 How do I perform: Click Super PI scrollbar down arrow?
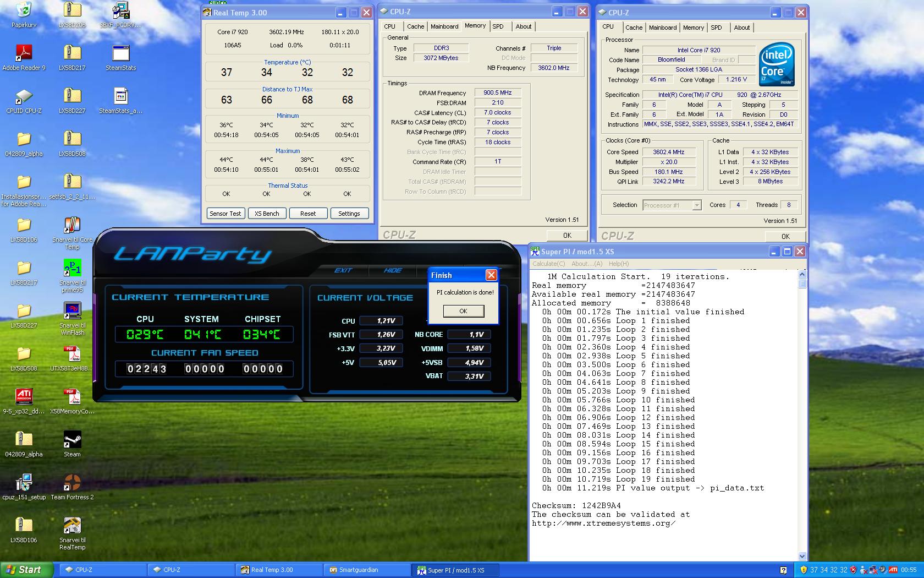coord(802,557)
